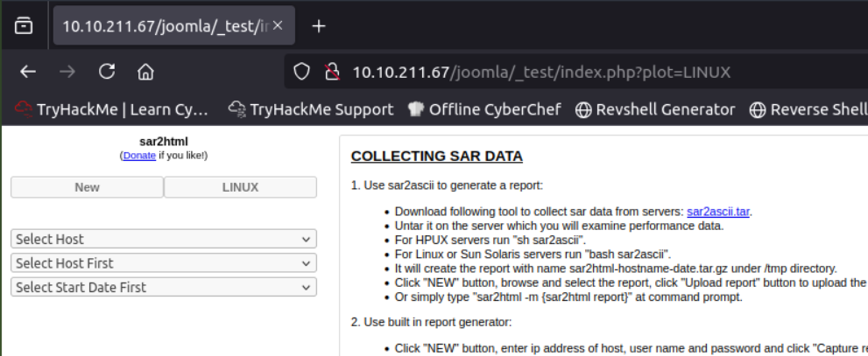Expand the Select Host First dropdown
The image size is (868, 356).
164,262
